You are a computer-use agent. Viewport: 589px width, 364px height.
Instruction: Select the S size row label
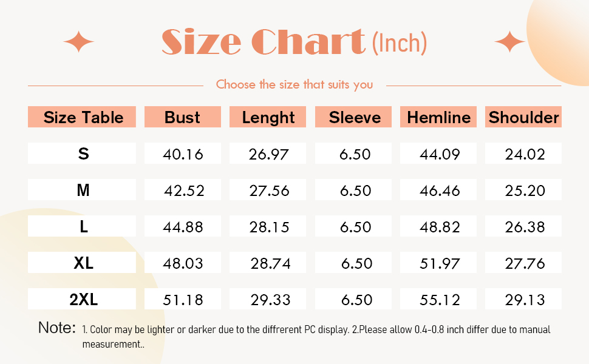83,154
